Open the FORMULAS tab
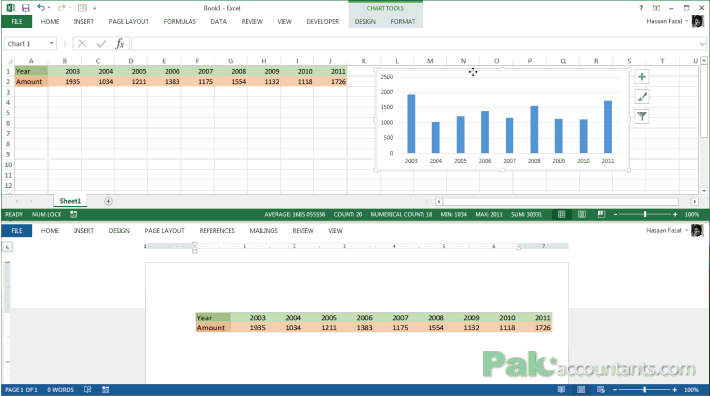This screenshot has height=396, width=710. point(180,21)
